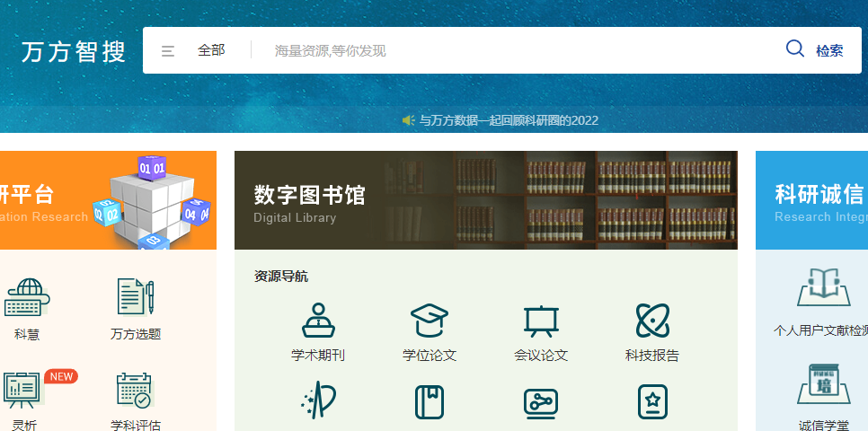Open the 学位论文 label link
The width and height of the screenshot is (868, 431).
tap(430, 356)
